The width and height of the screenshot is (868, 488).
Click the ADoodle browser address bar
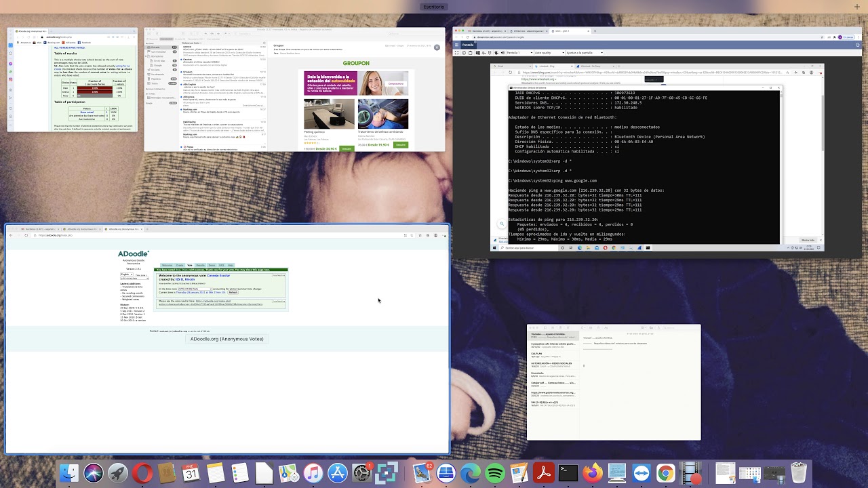217,235
